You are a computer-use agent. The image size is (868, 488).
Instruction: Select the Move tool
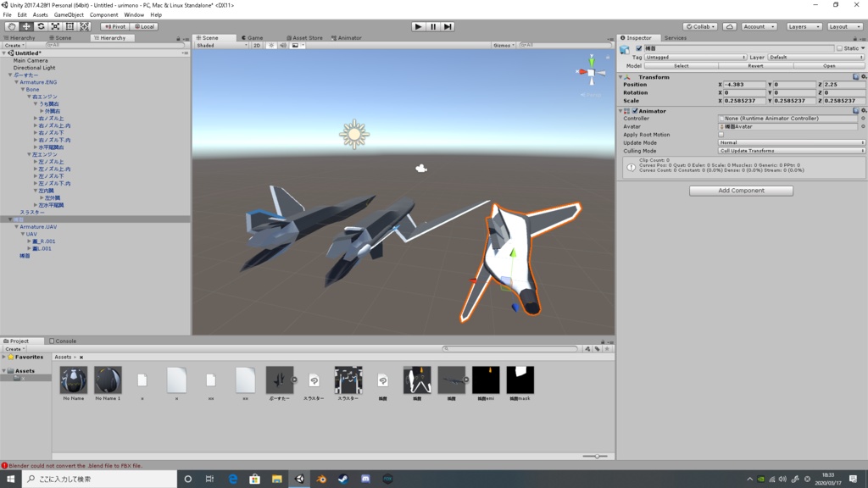(x=26, y=26)
